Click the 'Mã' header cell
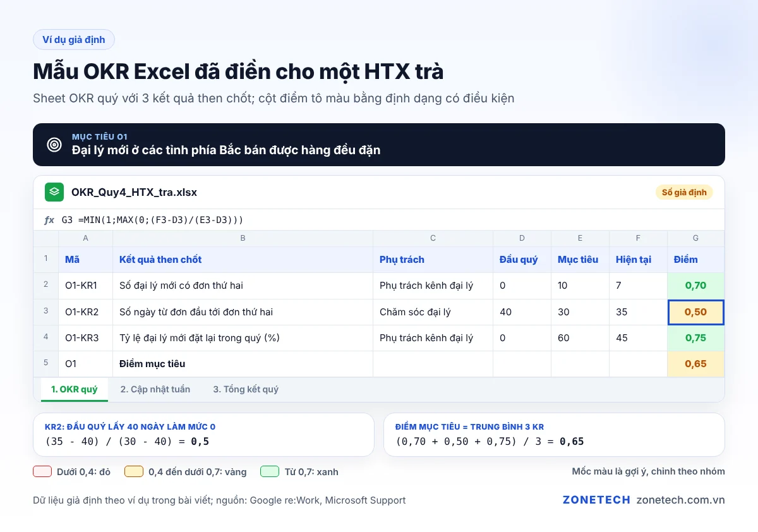 pos(85,260)
